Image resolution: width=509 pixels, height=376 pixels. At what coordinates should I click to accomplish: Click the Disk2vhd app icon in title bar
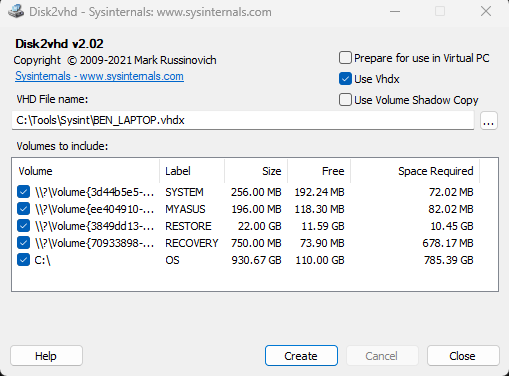click(16, 12)
